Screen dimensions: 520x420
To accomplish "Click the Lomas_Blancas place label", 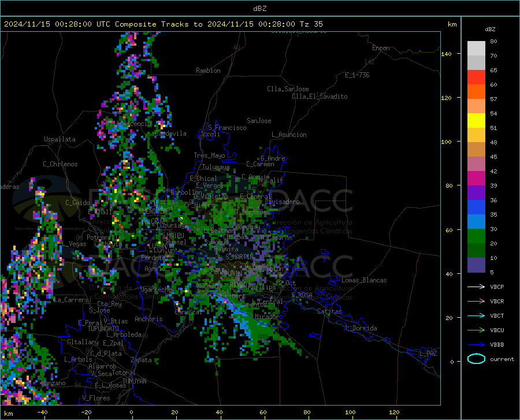I will (x=364, y=280).
